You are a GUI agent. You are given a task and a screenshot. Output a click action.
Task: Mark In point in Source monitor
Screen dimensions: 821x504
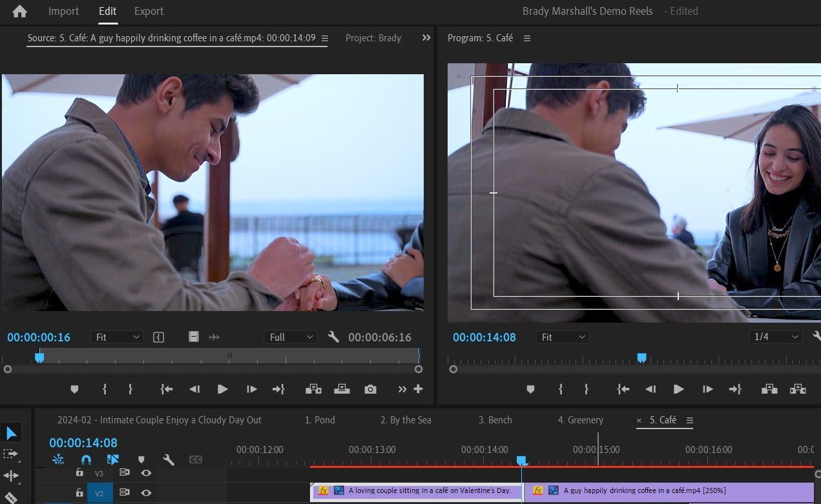(105, 389)
